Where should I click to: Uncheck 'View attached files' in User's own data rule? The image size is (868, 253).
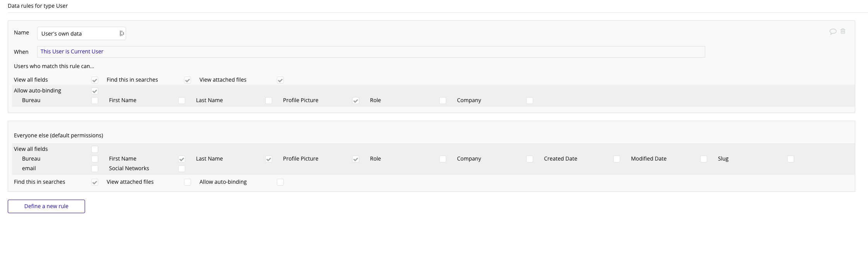280,80
